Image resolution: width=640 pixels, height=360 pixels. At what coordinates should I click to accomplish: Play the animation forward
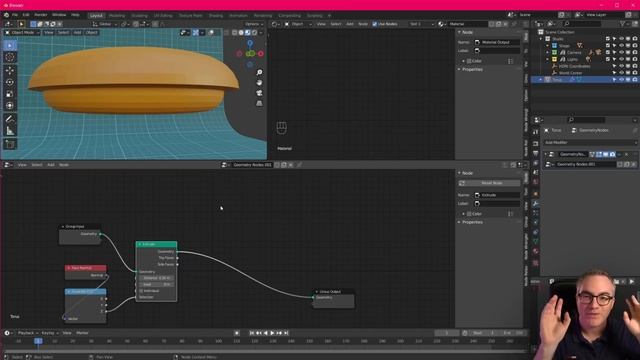(273, 333)
